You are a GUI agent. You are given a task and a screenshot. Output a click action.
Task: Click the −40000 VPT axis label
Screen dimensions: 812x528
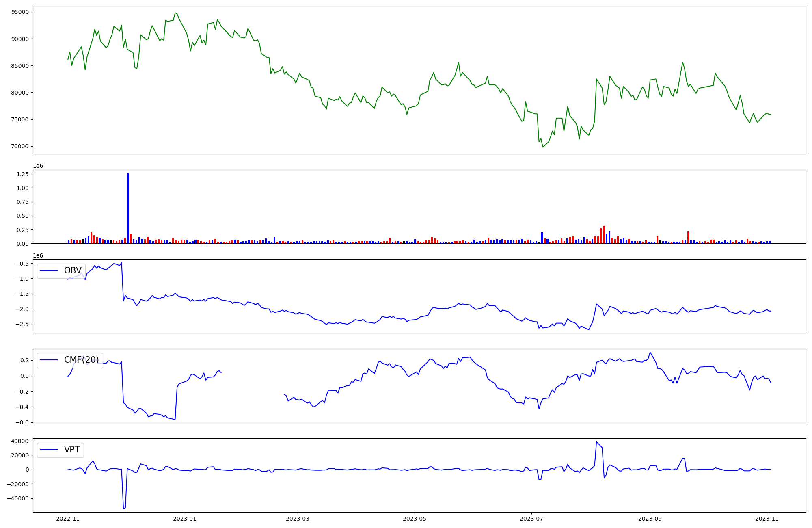[x=18, y=498]
